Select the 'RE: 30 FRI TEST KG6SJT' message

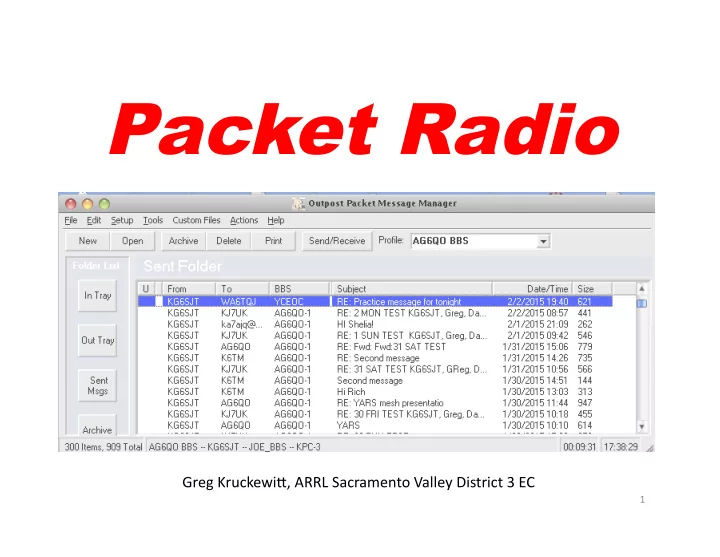375,414
